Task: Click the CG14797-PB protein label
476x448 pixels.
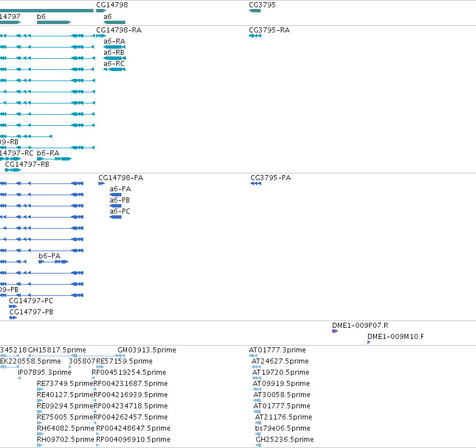Action: click(31, 312)
